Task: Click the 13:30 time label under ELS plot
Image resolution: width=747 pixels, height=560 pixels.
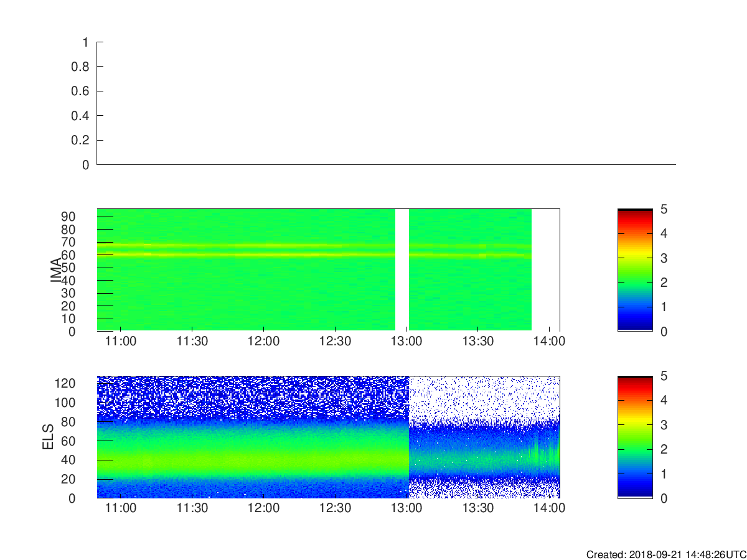Action: coord(477,508)
